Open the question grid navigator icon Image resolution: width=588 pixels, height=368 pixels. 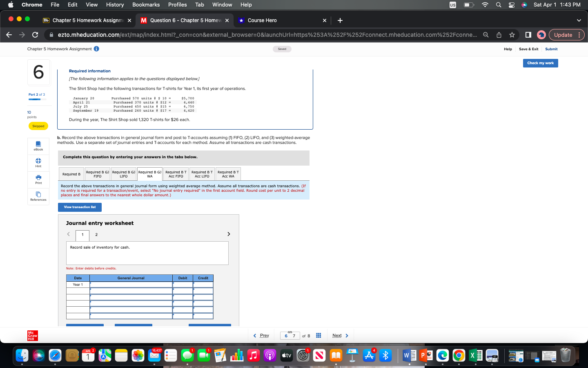[318, 336]
